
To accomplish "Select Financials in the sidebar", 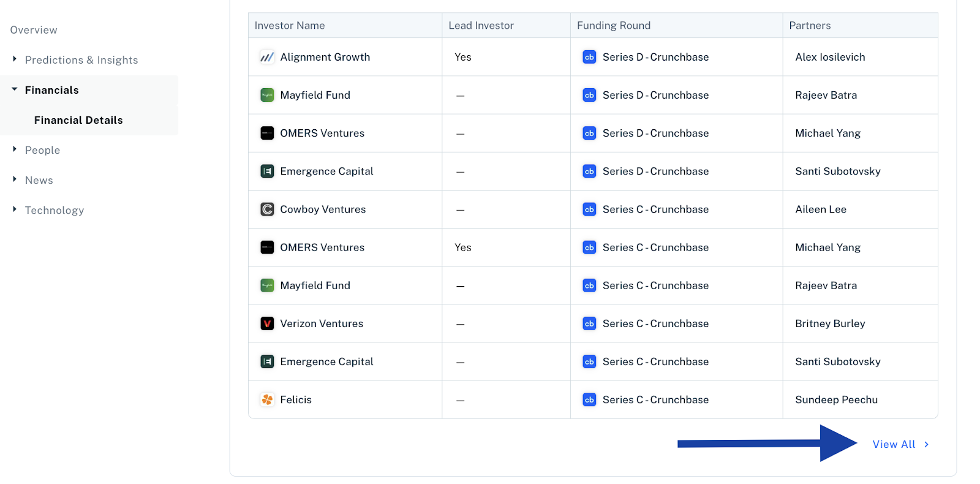I will pyautogui.click(x=52, y=90).
